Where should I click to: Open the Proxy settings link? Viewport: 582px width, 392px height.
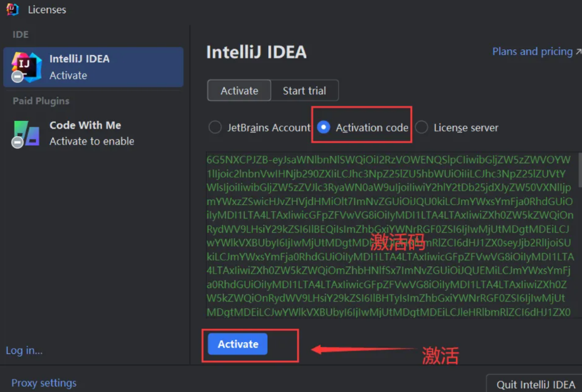[44, 383]
